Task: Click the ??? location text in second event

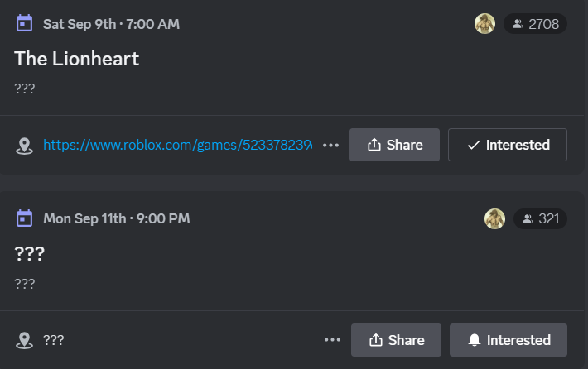Action: [x=54, y=340]
